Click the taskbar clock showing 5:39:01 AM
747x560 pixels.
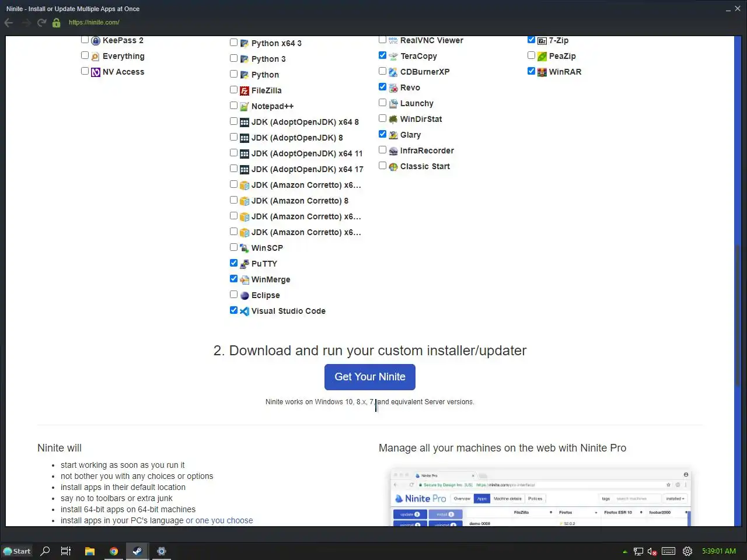tap(719, 551)
